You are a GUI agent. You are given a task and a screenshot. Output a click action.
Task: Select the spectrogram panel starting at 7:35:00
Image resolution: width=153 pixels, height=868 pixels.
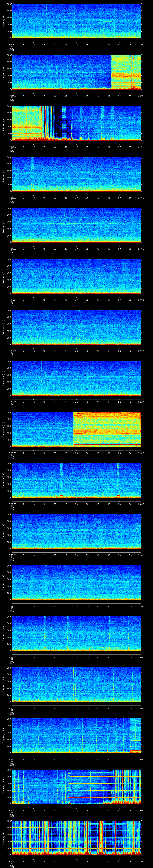tap(76, 786)
